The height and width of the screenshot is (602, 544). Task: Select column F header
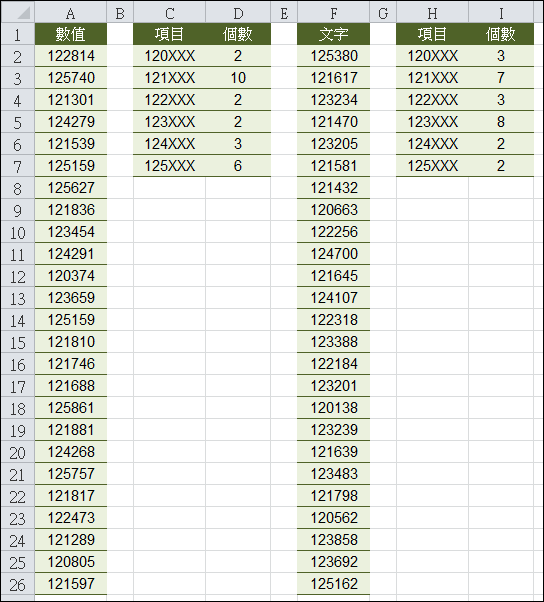point(334,13)
